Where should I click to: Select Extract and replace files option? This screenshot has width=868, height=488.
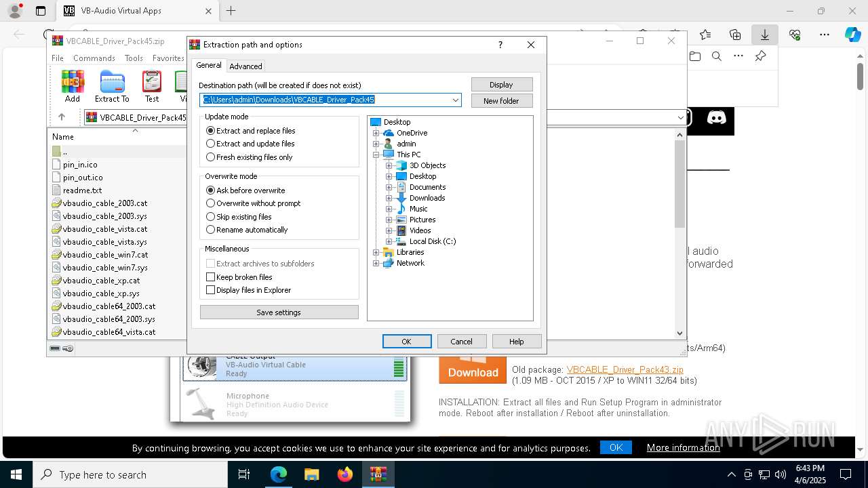coord(251,131)
